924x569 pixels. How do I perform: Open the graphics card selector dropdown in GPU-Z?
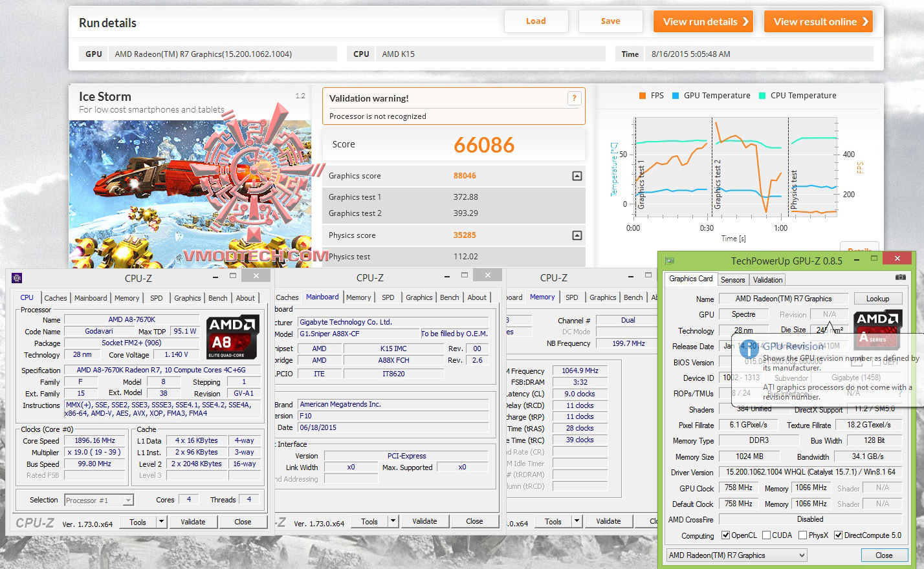[x=802, y=555]
